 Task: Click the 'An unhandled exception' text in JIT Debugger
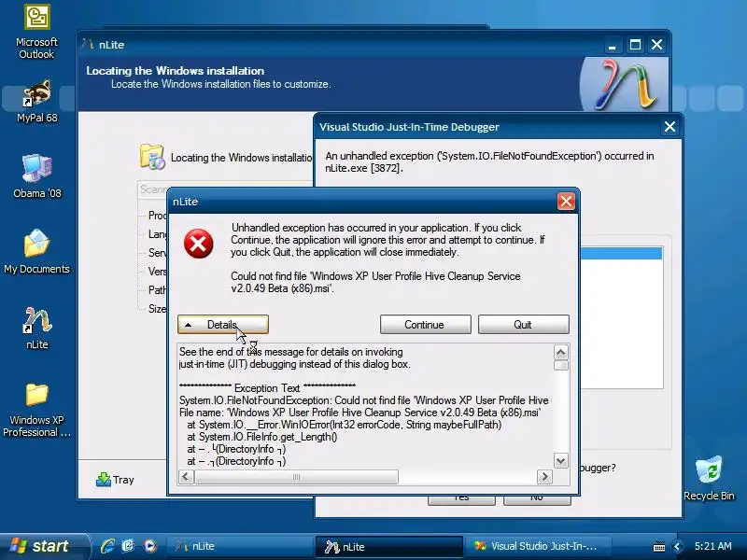click(x=489, y=161)
